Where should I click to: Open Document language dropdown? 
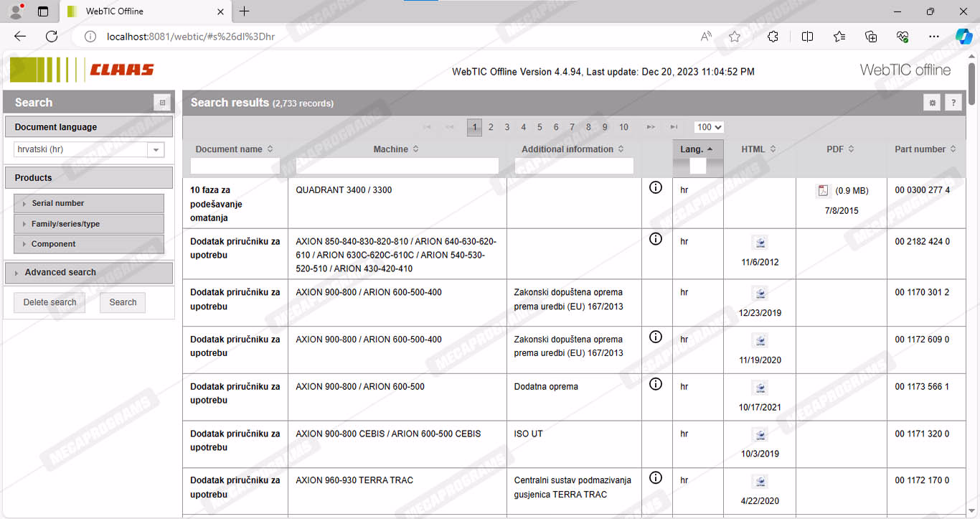coord(155,150)
